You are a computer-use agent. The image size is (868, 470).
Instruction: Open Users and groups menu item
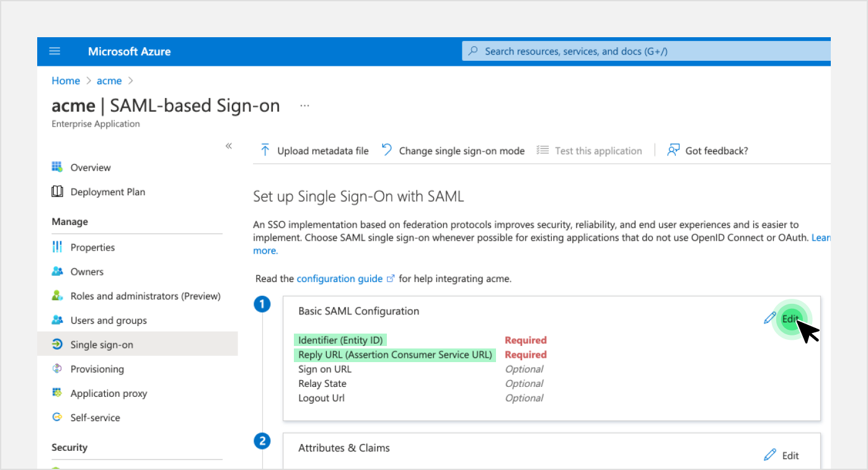(x=108, y=321)
